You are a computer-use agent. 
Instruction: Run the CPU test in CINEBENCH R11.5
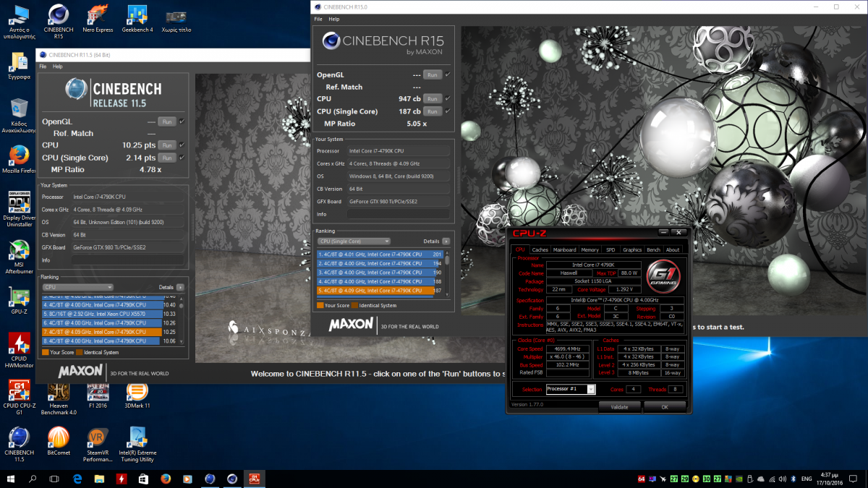click(166, 145)
